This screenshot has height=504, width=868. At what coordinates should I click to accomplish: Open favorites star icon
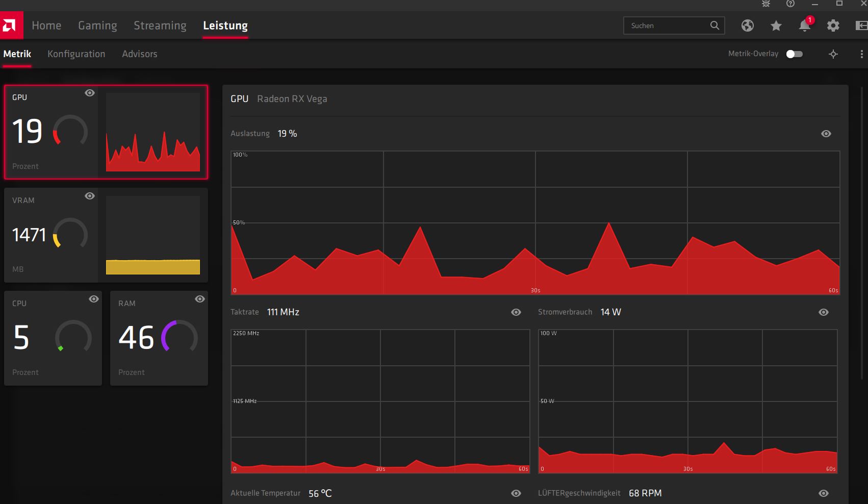coord(776,26)
